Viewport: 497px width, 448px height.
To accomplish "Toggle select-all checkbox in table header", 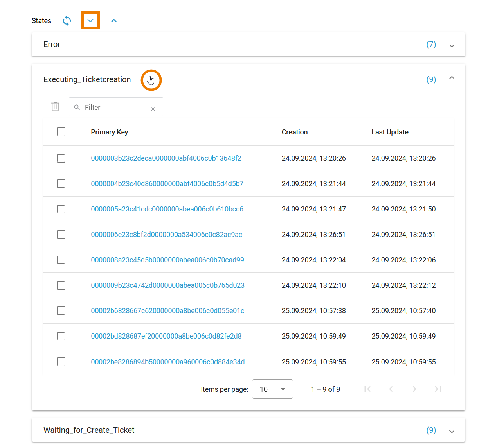I will (61, 132).
